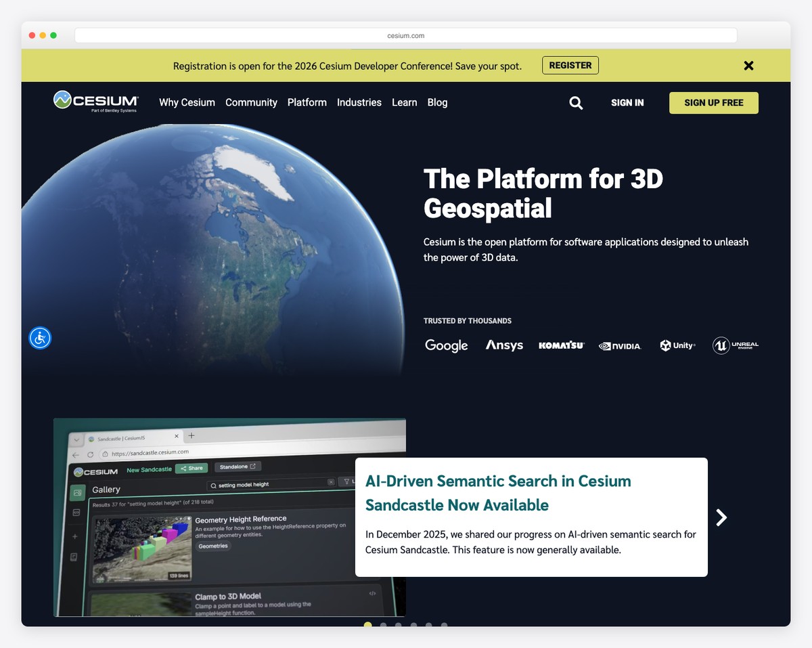This screenshot has width=812, height=648.
Task: Click the Google logo under Trusted by Thousands
Action: pos(446,345)
